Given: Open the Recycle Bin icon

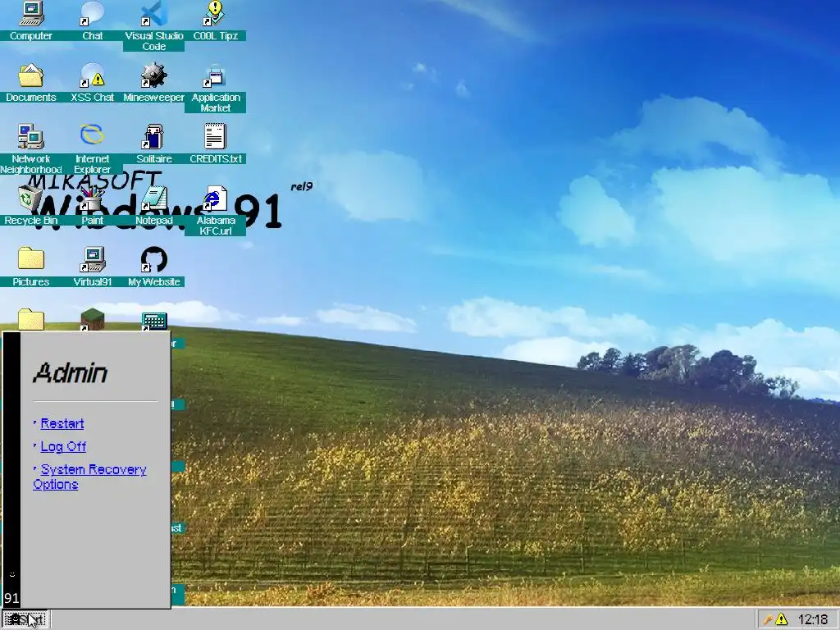Looking at the screenshot, I should pyautogui.click(x=31, y=206).
